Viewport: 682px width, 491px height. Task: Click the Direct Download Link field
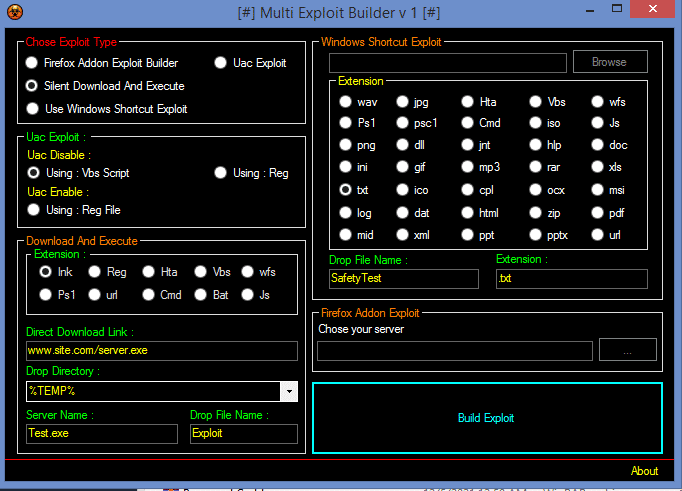tap(162, 351)
